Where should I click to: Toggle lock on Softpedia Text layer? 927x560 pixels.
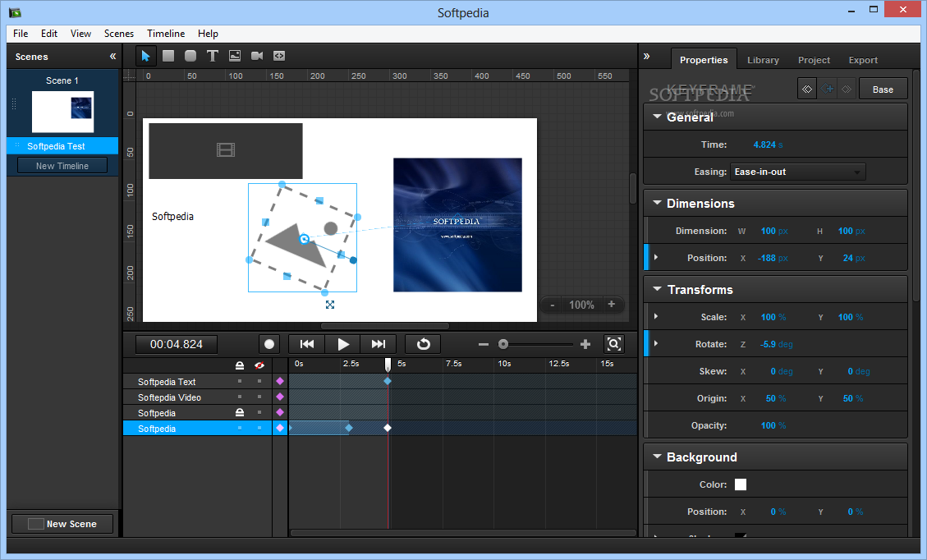pyautogui.click(x=240, y=382)
